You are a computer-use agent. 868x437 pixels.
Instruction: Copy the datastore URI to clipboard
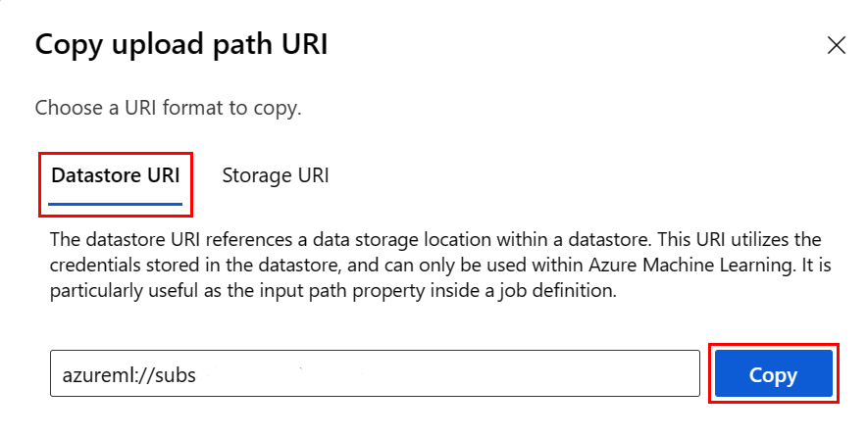tap(773, 374)
